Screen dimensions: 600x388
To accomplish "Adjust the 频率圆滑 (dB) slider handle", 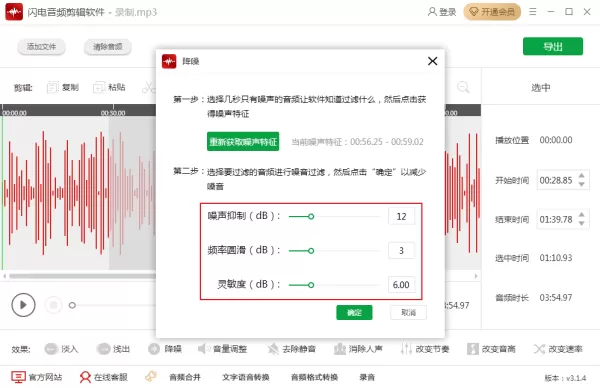I will pyautogui.click(x=311, y=251).
